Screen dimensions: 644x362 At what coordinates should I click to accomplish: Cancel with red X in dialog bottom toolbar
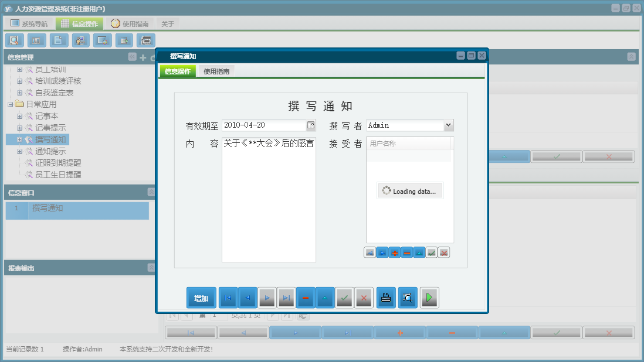(364, 298)
